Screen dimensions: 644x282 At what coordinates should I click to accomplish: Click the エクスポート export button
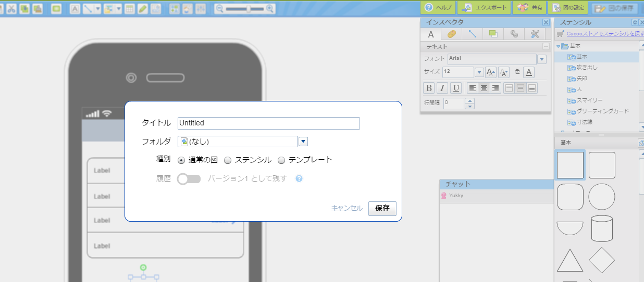pos(484,8)
